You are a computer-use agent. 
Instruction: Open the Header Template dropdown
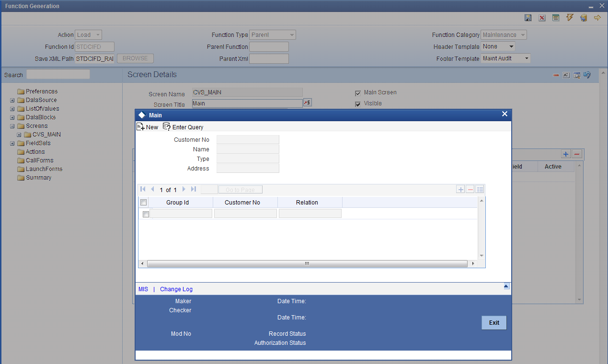498,46
